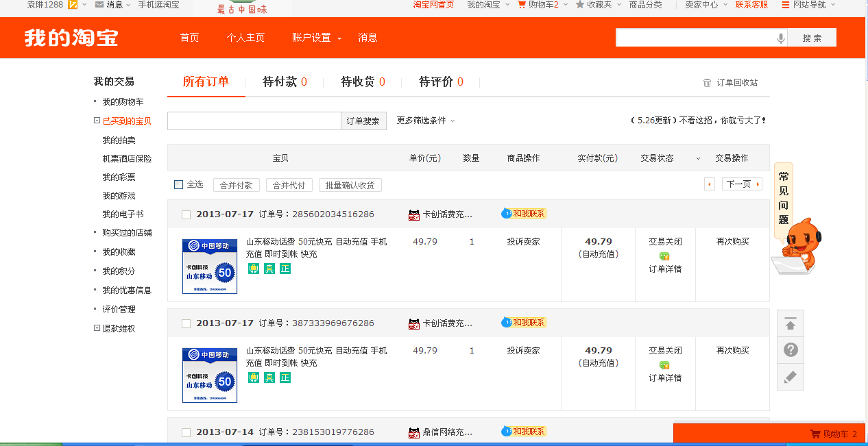Click the feedback pencil icon
Viewport: 868px width, 446px height.
[791, 377]
